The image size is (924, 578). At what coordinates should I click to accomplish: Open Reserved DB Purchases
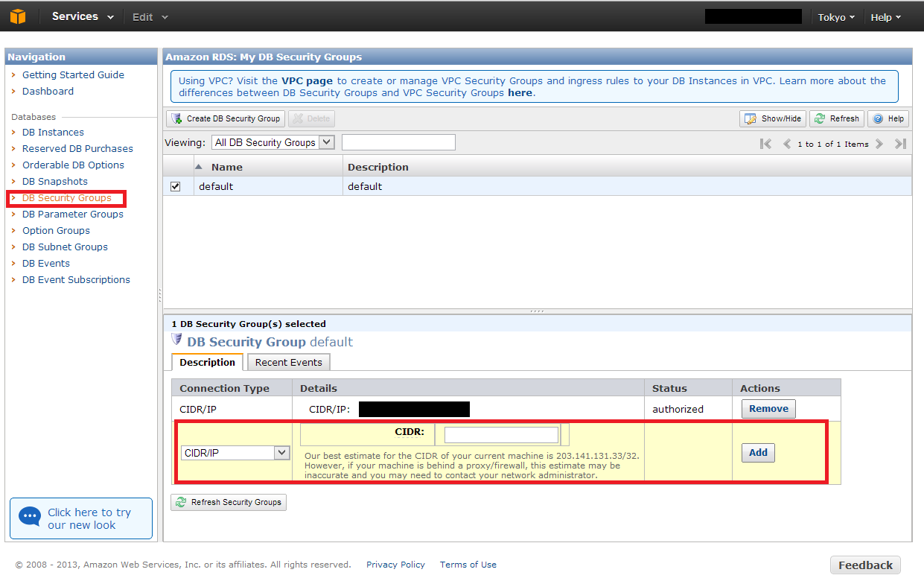77,148
